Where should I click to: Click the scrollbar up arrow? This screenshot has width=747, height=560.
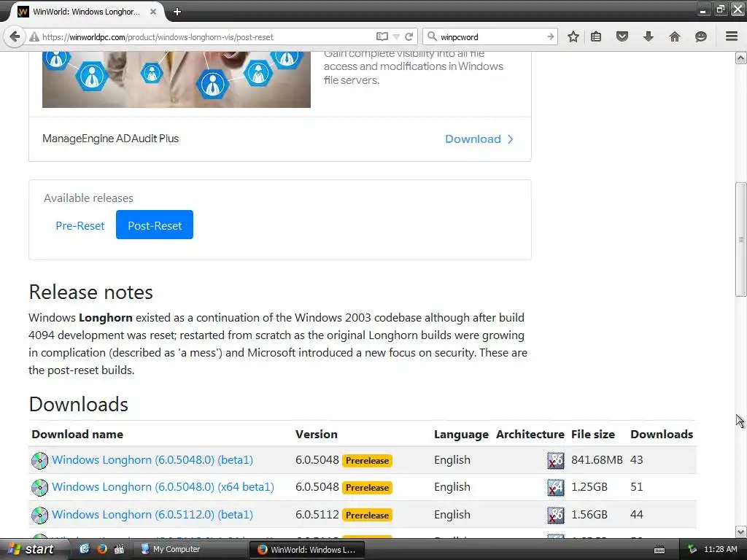pyautogui.click(x=741, y=58)
